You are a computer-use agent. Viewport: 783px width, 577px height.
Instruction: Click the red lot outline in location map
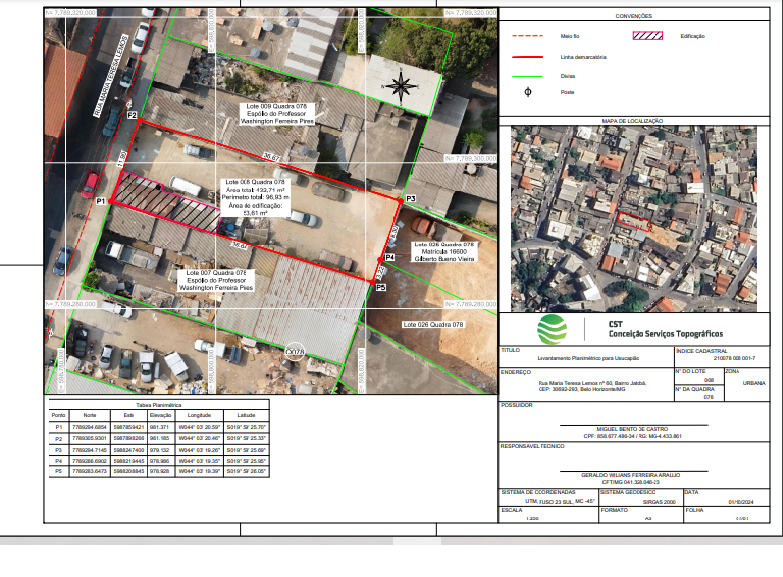tap(632, 219)
